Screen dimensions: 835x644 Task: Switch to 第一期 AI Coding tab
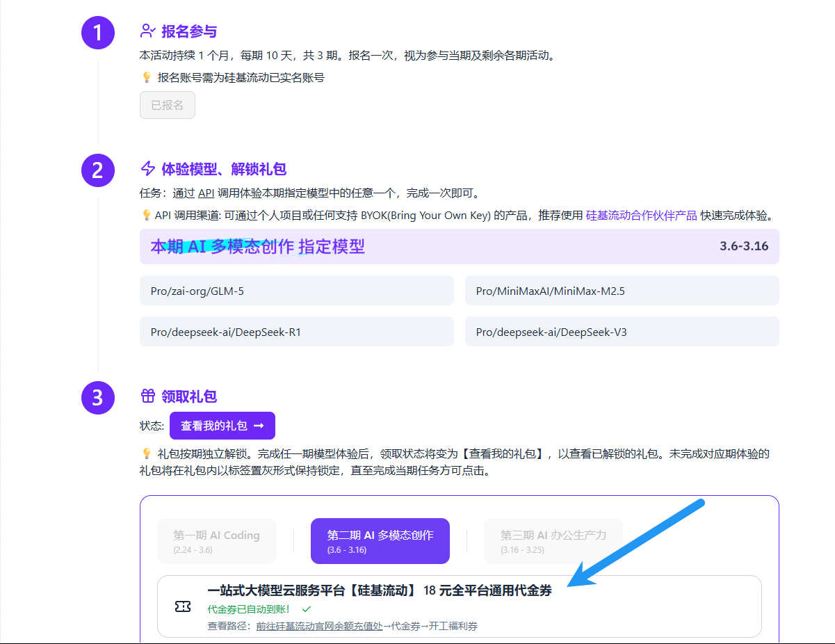(x=216, y=541)
